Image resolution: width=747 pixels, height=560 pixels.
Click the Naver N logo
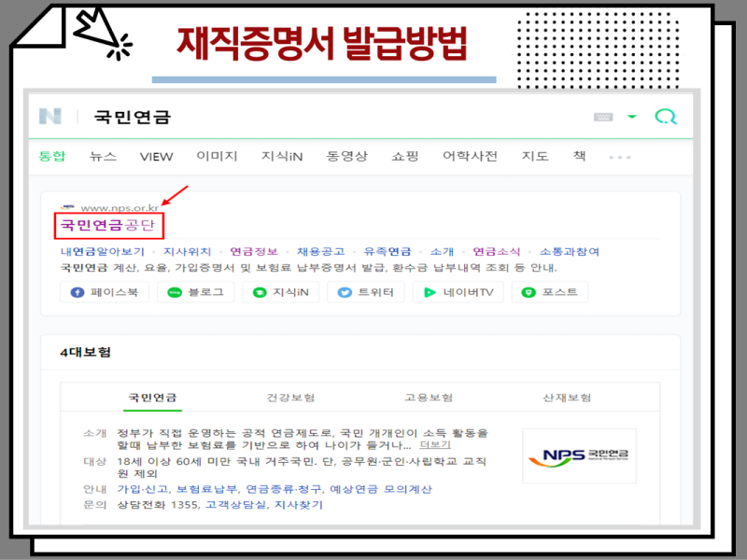[50, 116]
